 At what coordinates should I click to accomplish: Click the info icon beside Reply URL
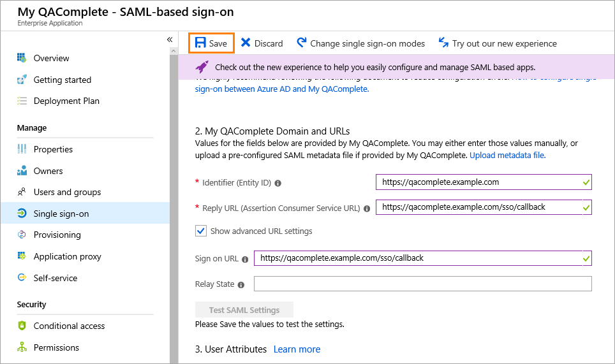366,208
